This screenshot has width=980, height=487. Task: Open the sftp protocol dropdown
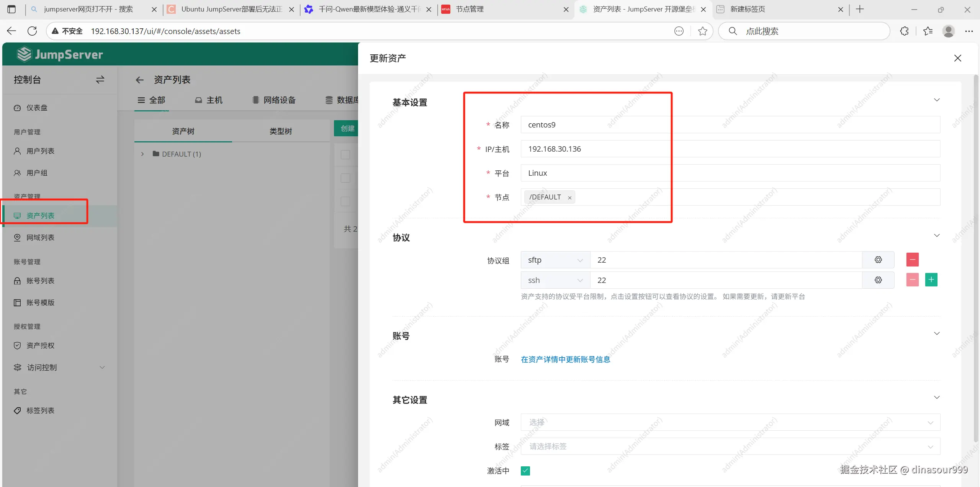coord(555,260)
